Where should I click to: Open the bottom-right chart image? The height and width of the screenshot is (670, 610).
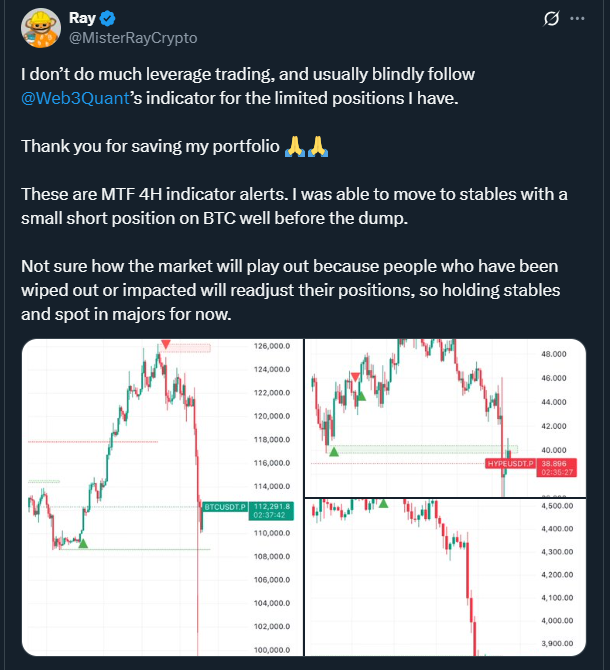444,578
